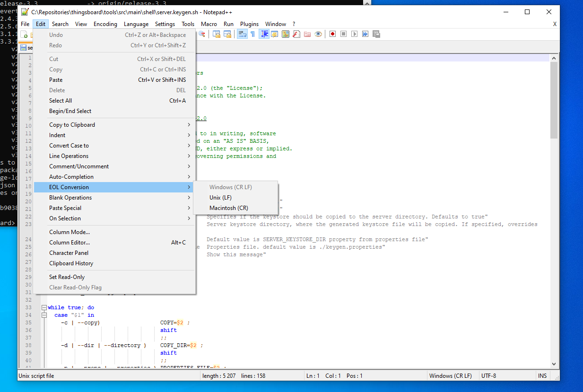Expand the Paste Special submenu
The image size is (583, 392).
(114, 208)
